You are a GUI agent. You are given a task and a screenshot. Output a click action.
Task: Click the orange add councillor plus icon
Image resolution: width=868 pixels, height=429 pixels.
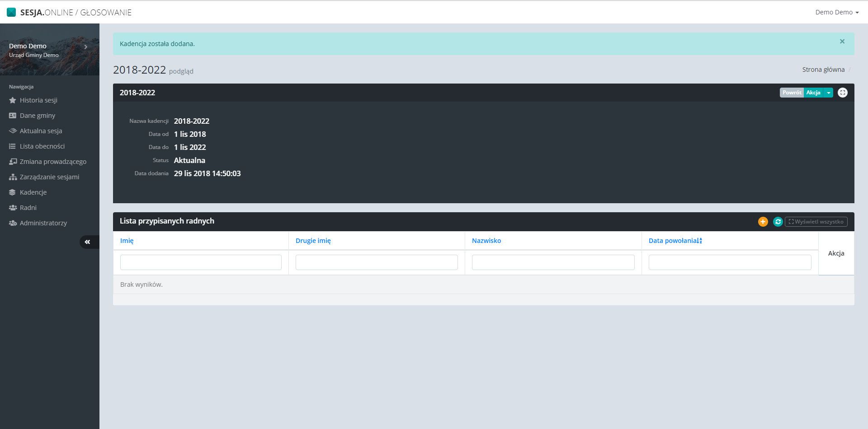763,222
